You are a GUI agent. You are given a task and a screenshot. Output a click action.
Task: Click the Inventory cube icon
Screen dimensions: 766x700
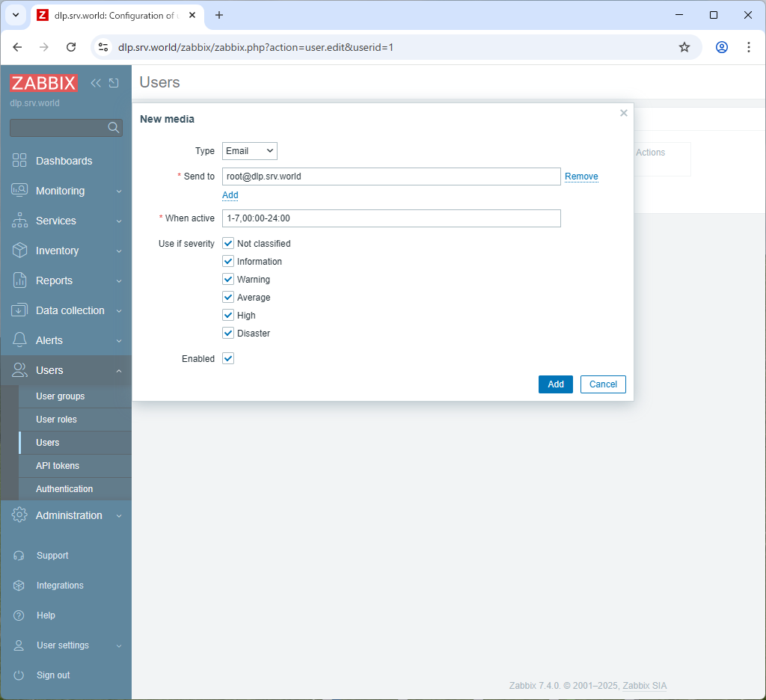[x=19, y=250]
